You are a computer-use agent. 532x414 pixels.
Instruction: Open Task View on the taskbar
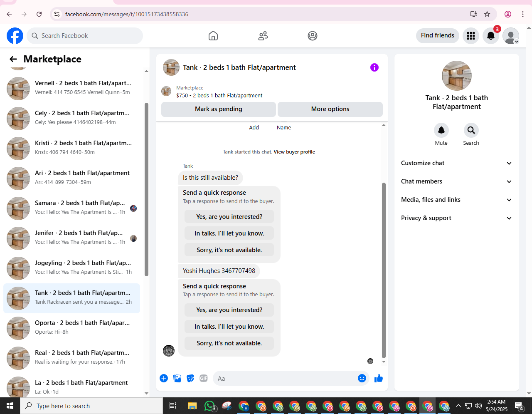[x=173, y=406]
